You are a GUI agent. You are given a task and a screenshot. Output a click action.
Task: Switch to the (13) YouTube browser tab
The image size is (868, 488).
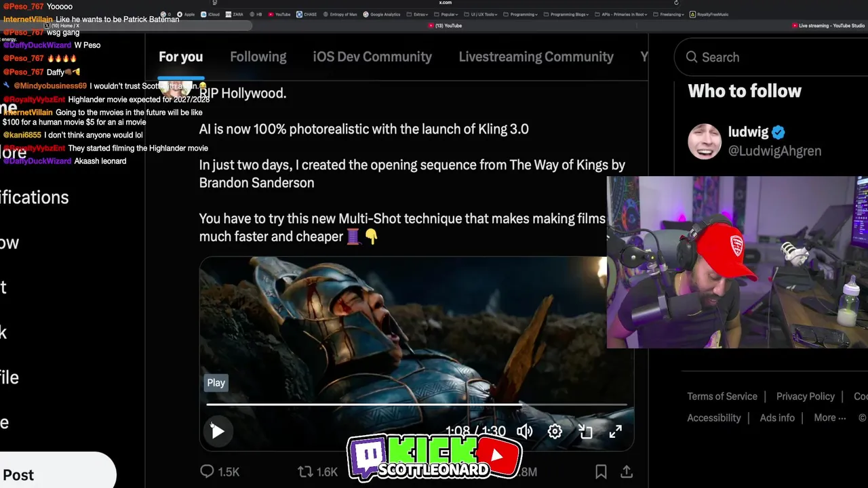(x=445, y=26)
